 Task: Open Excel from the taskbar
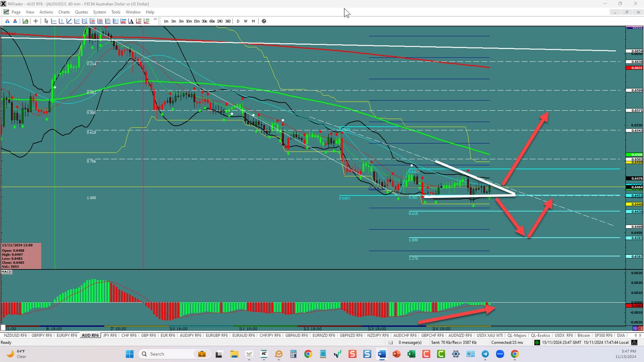tap(411, 354)
